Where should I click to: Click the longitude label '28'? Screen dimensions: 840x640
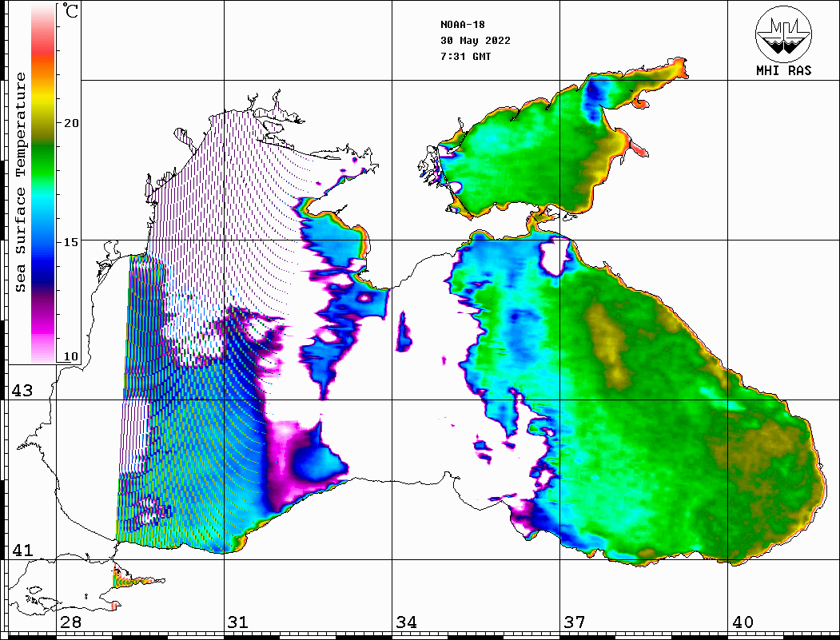(70, 622)
